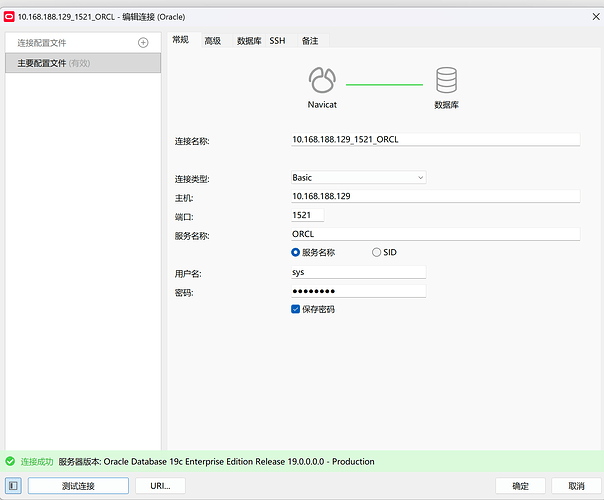Close the edit connection dialog
This screenshot has height=500, width=604.
[596, 17]
